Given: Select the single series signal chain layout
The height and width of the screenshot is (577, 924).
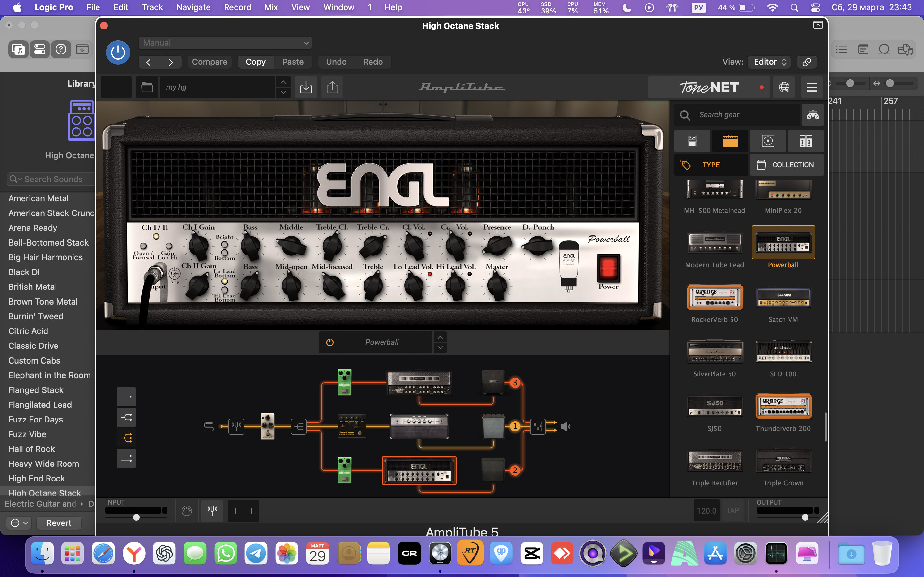Looking at the screenshot, I should 126,397.
